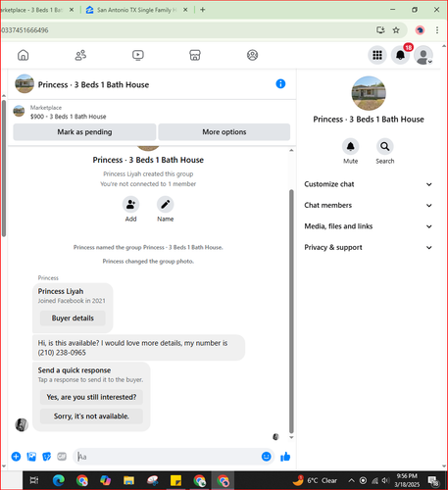Open the emoji picker smiley icon
Image resolution: width=448 pixels, height=490 pixels.
click(267, 457)
